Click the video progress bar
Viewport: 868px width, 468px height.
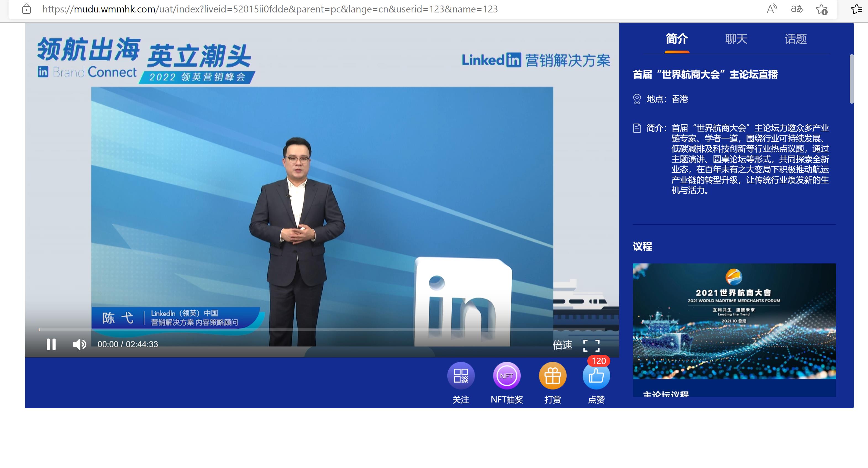tap(322, 330)
